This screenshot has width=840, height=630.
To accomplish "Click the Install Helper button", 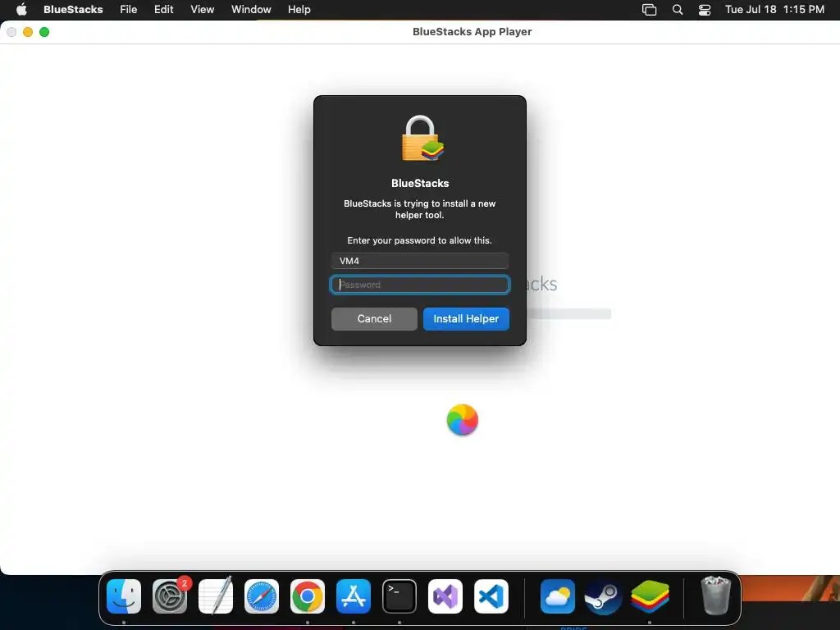I will tap(466, 319).
